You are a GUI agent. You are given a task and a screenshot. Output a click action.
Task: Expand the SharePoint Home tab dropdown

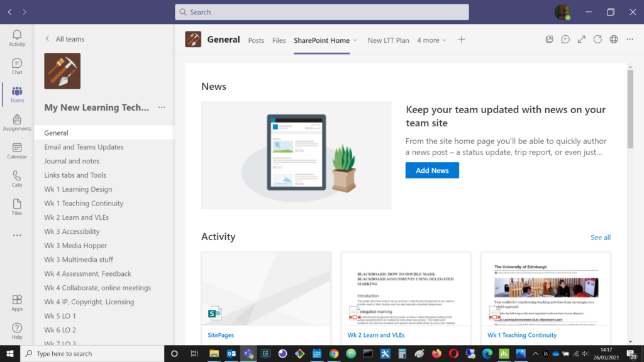pos(355,40)
